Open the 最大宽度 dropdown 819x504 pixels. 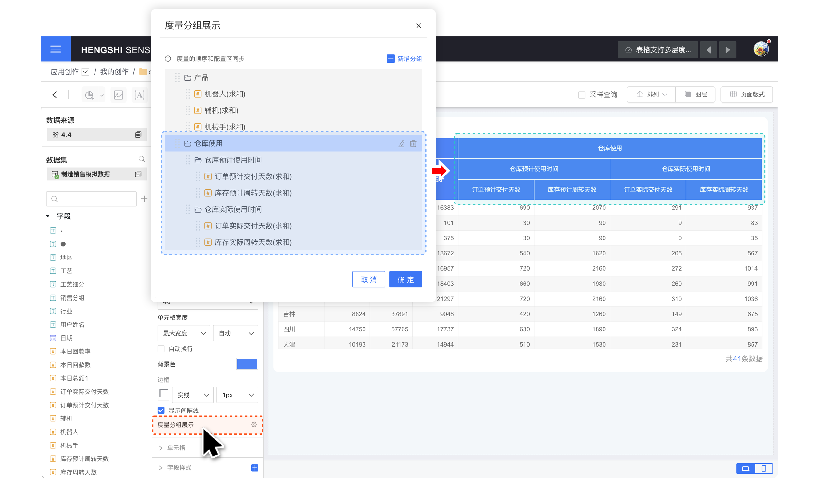184,333
